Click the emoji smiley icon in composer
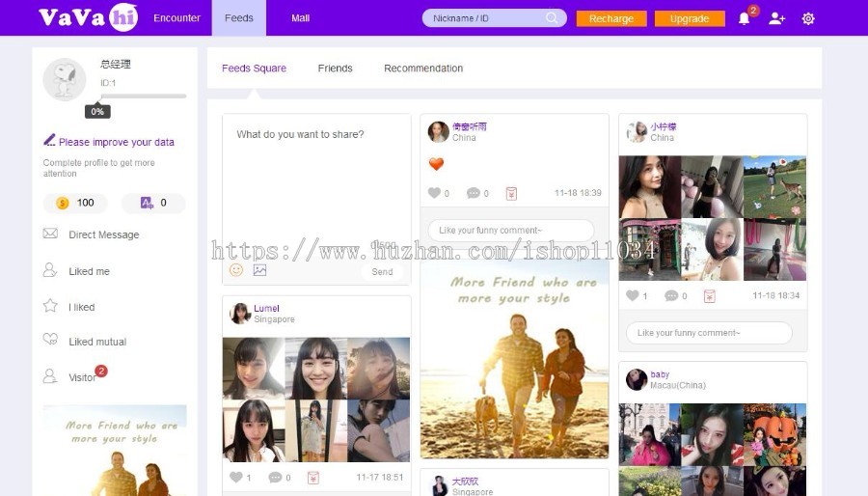The width and height of the screenshot is (868, 496). [x=236, y=270]
